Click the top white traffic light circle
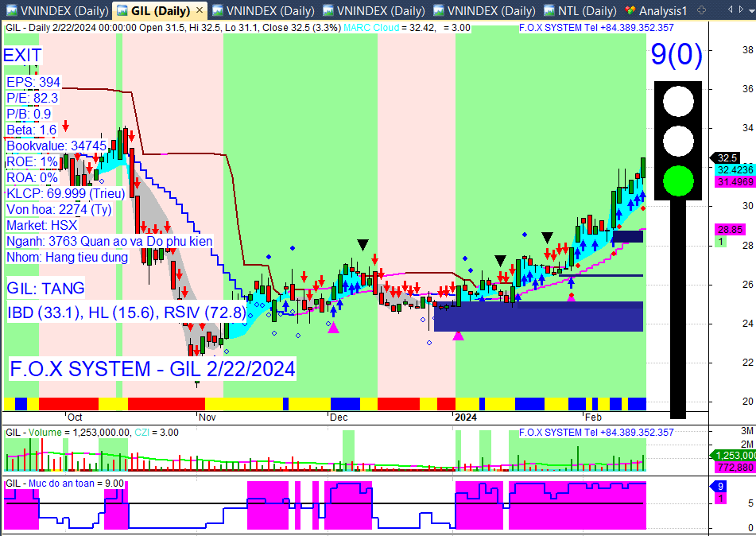This screenshot has width=756, height=536. [x=678, y=101]
